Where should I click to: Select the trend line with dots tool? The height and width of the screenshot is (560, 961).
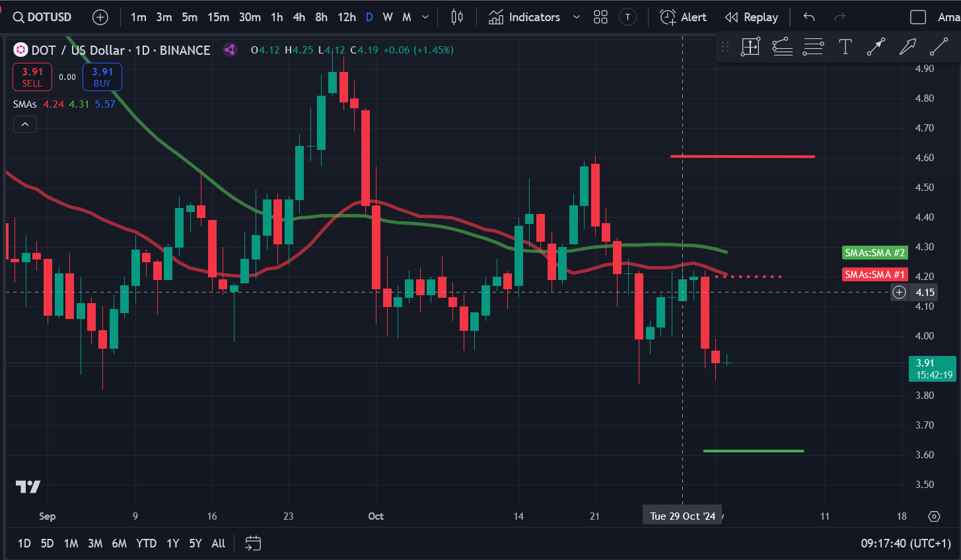coord(876,47)
